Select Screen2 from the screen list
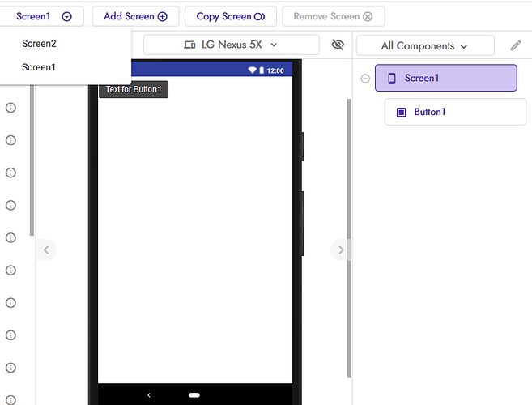 tap(39, 44)
